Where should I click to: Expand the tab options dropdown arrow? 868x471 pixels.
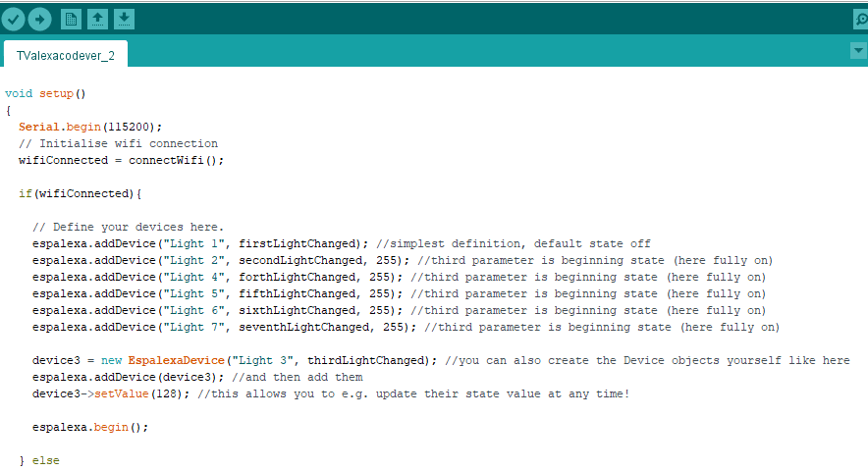click(857, 50)
